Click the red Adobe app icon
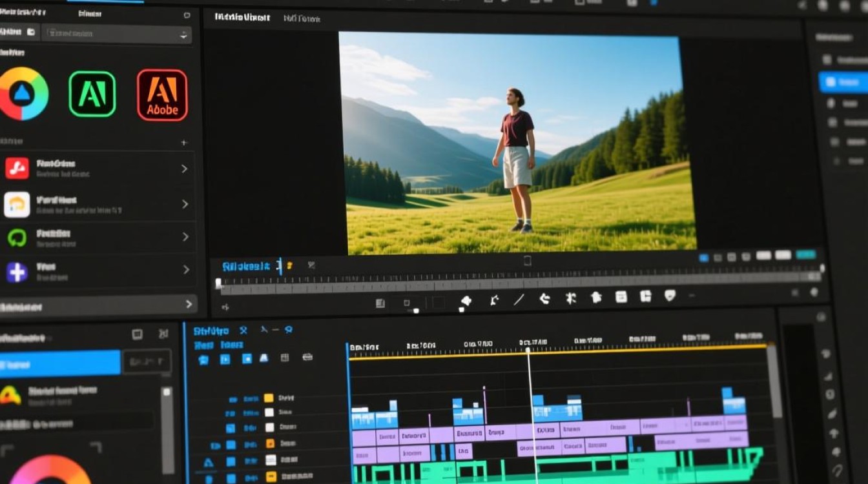868x484 pixels. click(162, 96)
